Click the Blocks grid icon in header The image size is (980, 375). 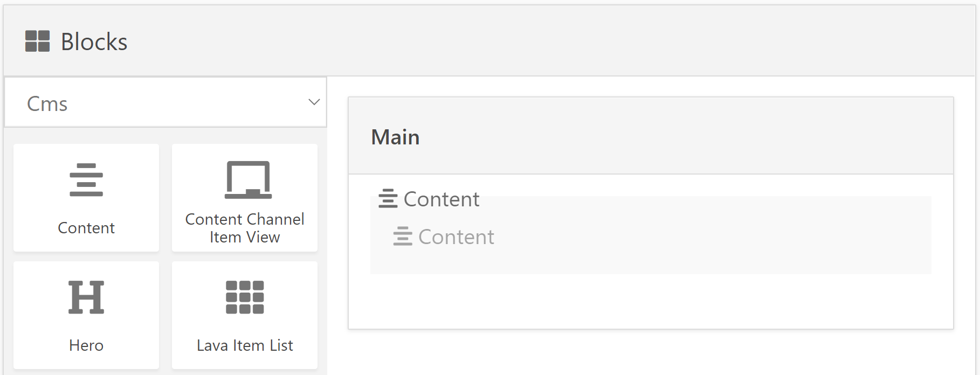pos(37,41)
